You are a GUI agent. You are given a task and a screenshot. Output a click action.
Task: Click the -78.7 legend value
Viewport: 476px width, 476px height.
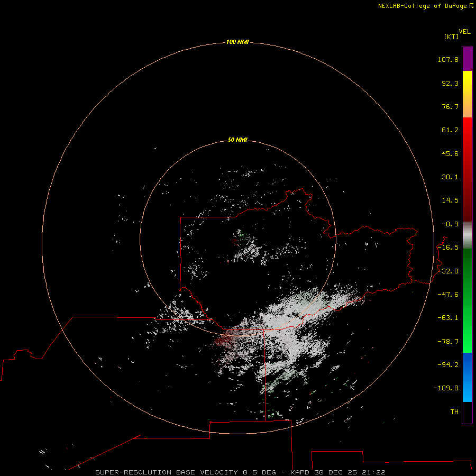pos(448,342)
